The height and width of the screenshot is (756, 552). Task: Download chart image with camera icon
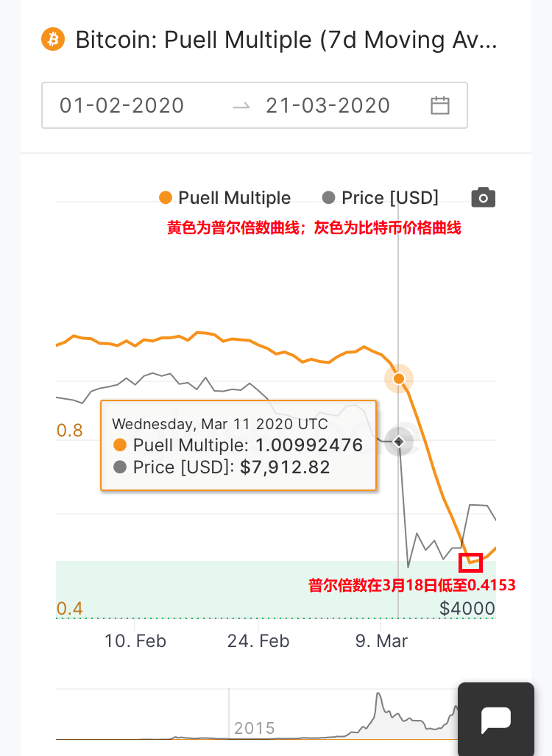(x=483, y=197)
